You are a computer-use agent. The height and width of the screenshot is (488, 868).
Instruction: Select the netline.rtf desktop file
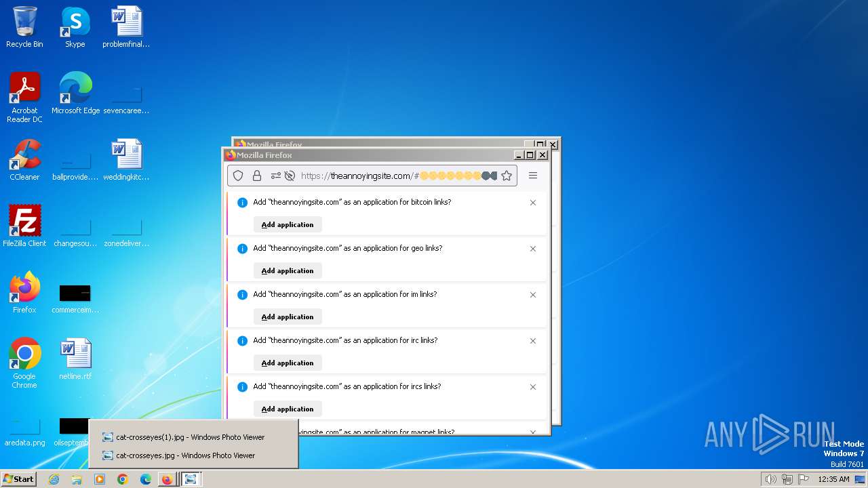(x=75, y=359)
